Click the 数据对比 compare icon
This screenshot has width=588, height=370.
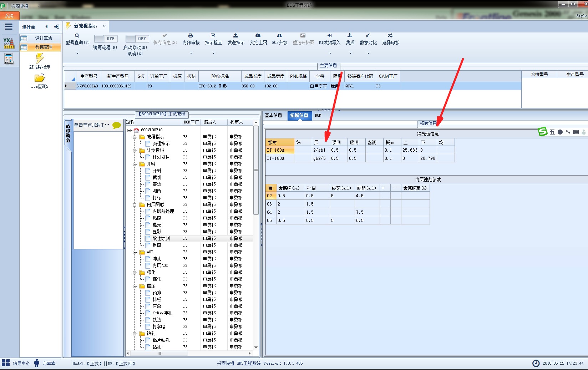368,36
